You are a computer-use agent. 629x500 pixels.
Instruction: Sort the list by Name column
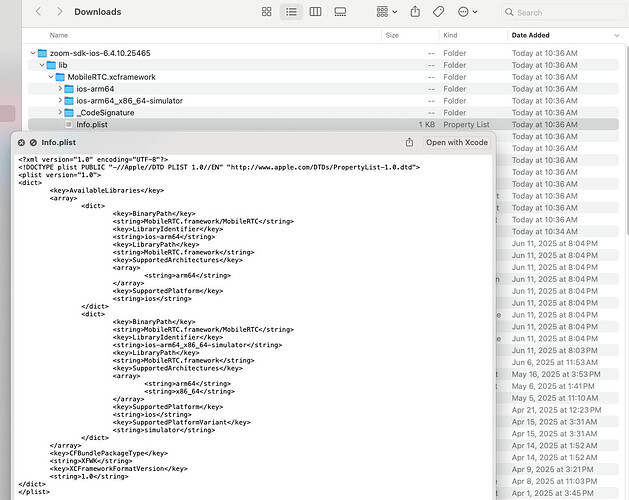(x=59, y=35)
